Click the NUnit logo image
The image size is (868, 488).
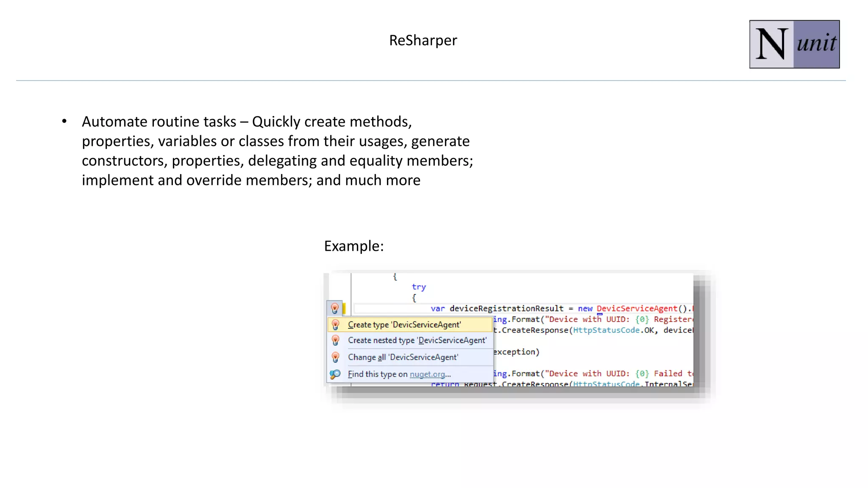[x=794, y=44]
